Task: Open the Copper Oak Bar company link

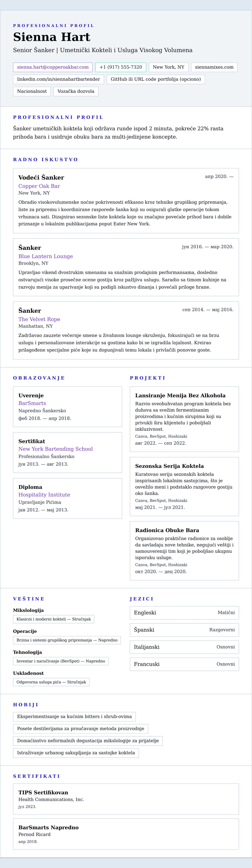Action: tap(39, 186)
